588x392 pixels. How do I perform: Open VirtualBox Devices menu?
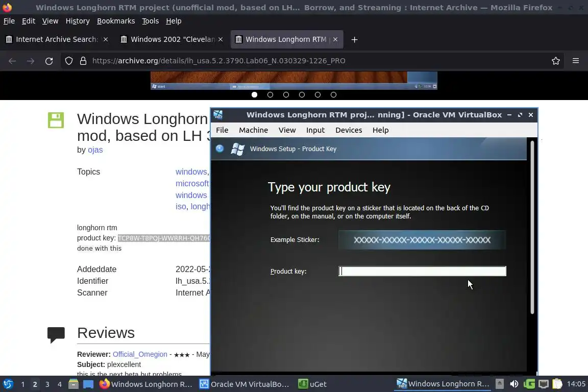coord(349,130)
